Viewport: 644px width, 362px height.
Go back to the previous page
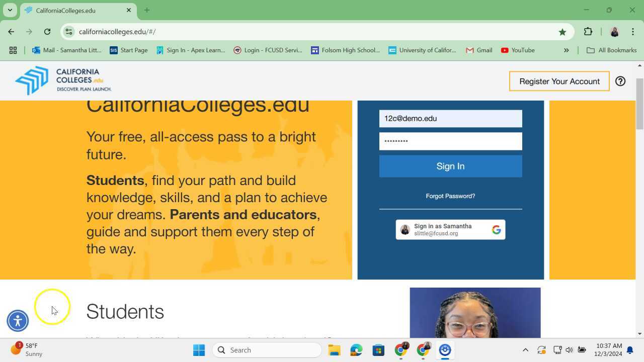click(x=11, y=32)
